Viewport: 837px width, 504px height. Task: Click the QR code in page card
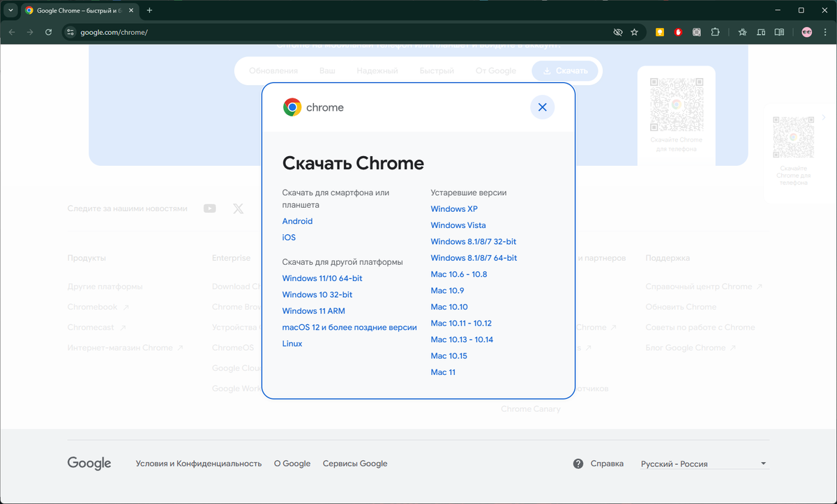[676, 104]
